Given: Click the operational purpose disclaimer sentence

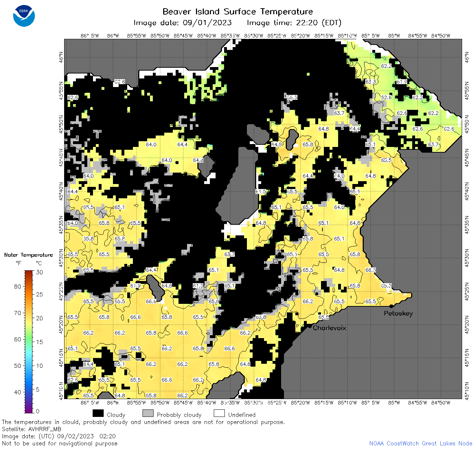Looking at the screenshot, I should coord(143,422).
